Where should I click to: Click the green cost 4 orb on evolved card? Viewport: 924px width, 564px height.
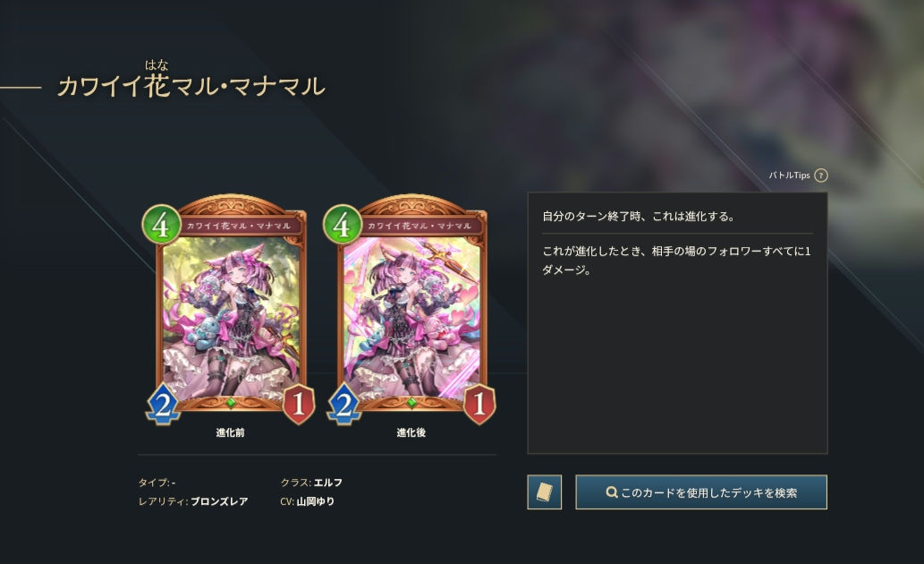(342, 224)
